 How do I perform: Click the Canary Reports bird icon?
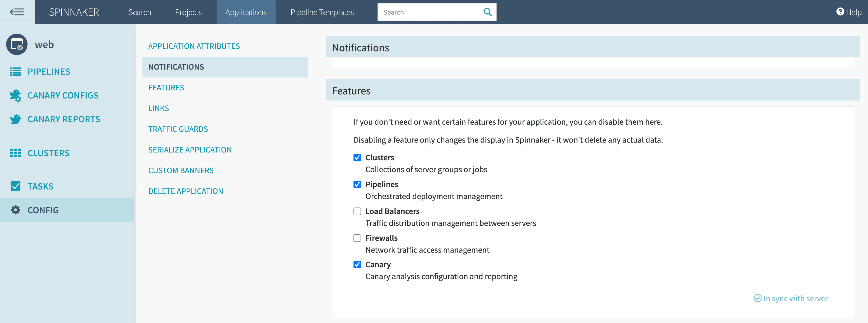pos(16,119)
